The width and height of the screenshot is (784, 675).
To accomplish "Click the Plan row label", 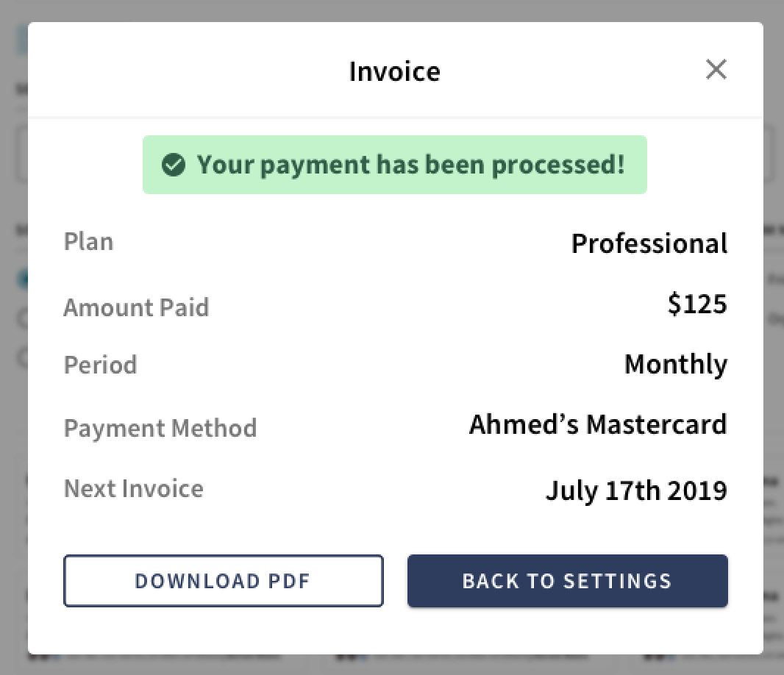I will (x=88, y=241).
